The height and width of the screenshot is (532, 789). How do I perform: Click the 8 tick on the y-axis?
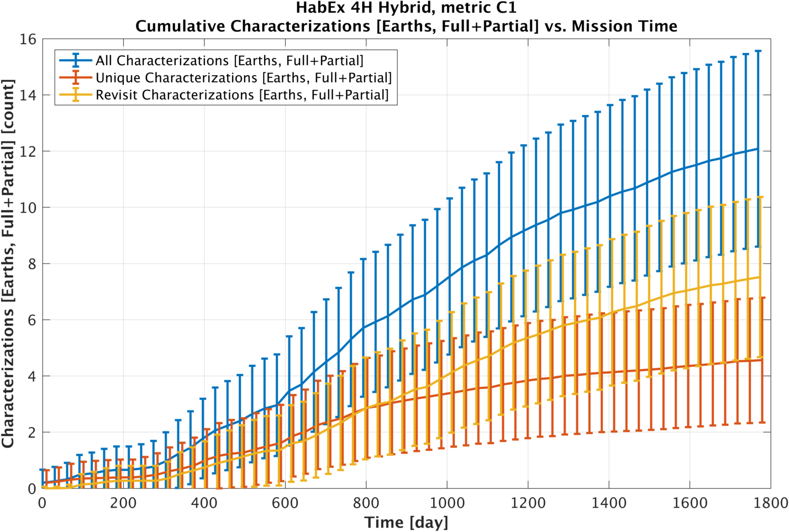(x=31, y=264)
